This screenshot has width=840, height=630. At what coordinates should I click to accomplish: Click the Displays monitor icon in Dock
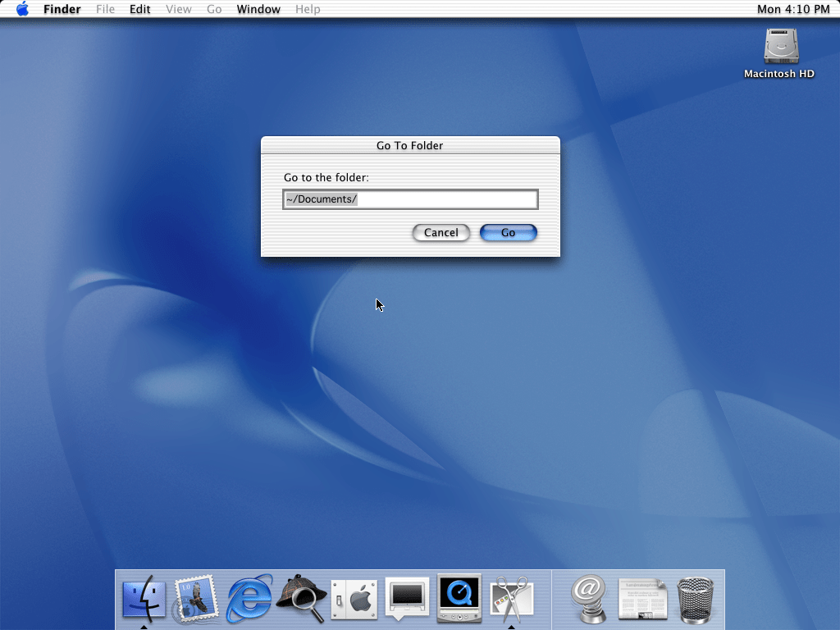[x=407, y=598]
